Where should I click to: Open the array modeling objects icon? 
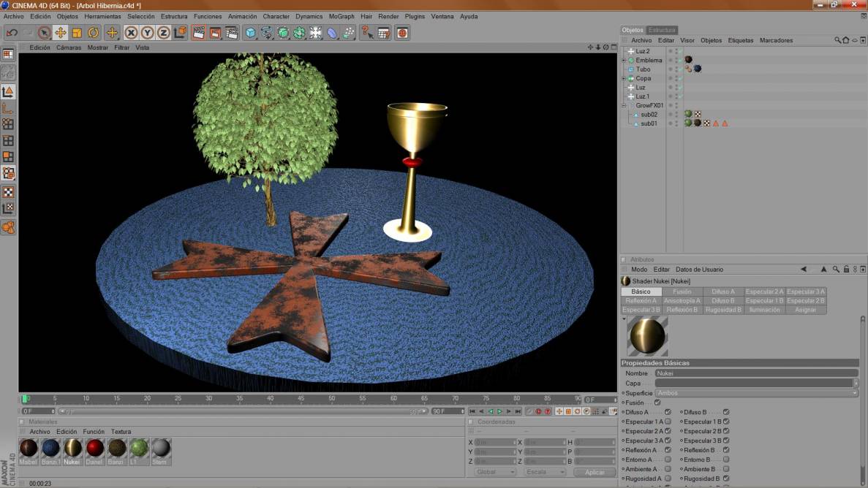[x=300, y=33]
